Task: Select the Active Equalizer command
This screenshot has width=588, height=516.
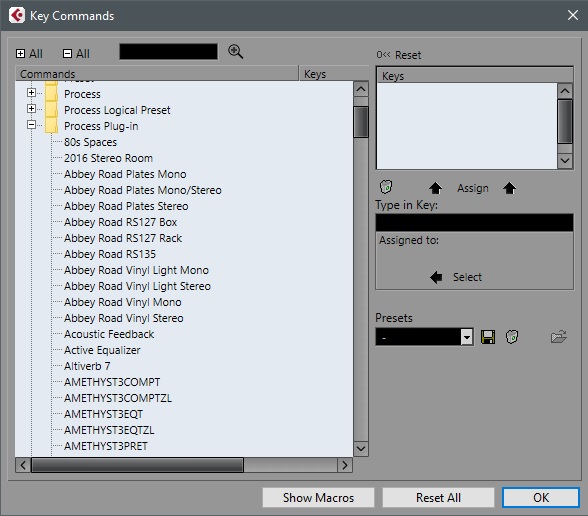Action: pyautogui.click(x=102, y=350)
